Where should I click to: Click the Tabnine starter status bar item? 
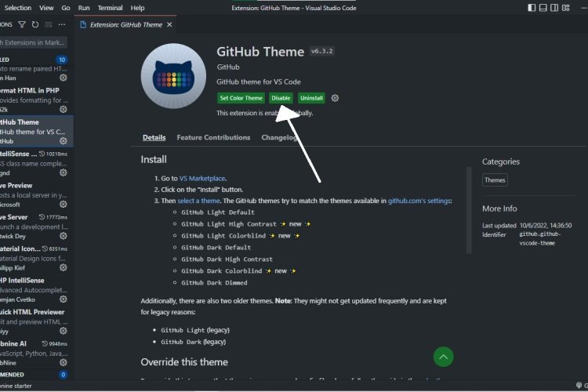(x=16, y=386)
